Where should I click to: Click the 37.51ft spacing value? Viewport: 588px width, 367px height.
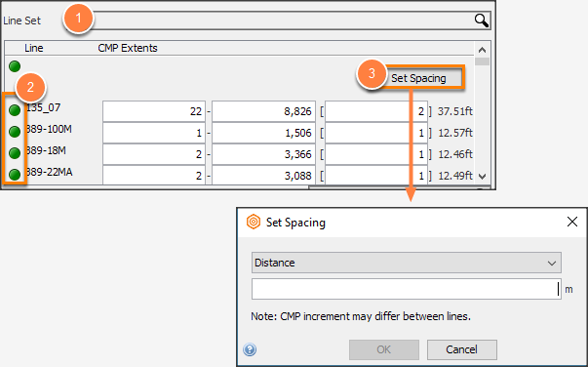[x=454, y=111]
